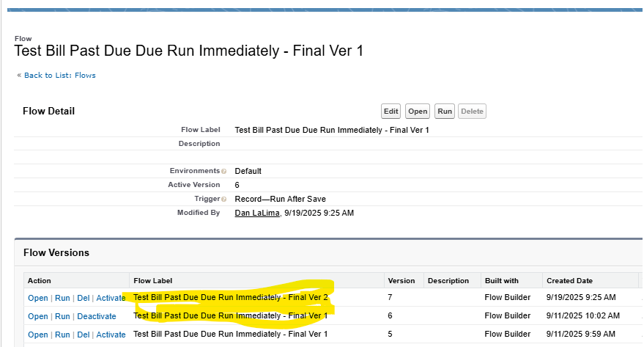Activate flow version 5
644x347 pixels.
(x=111, y=335)
